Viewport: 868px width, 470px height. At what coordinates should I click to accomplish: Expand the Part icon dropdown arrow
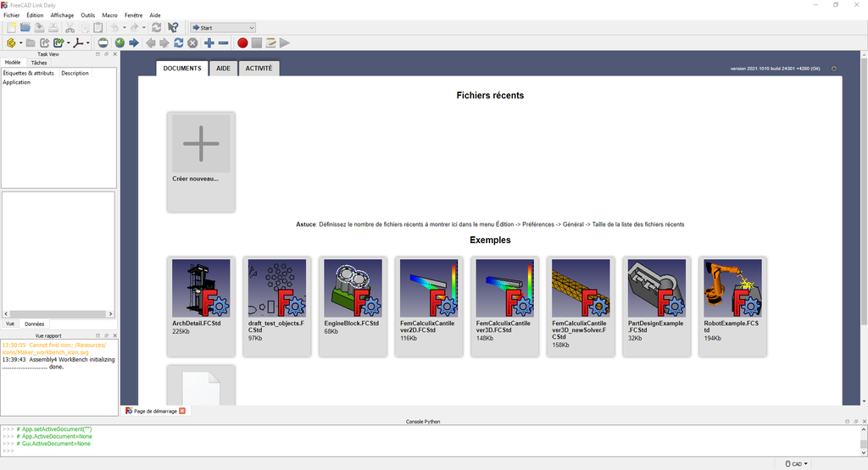tap(20, 42)
